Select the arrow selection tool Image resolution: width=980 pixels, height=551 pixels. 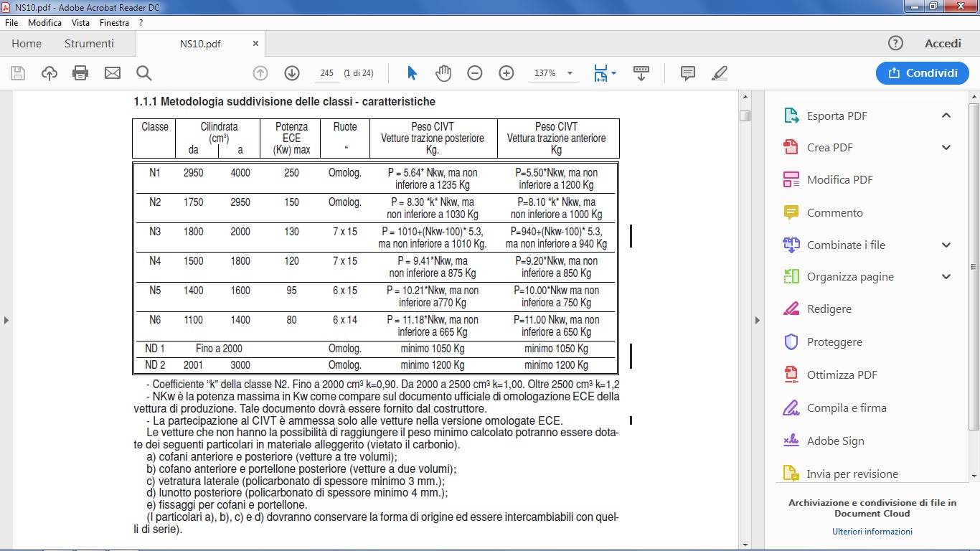[412, 73]
